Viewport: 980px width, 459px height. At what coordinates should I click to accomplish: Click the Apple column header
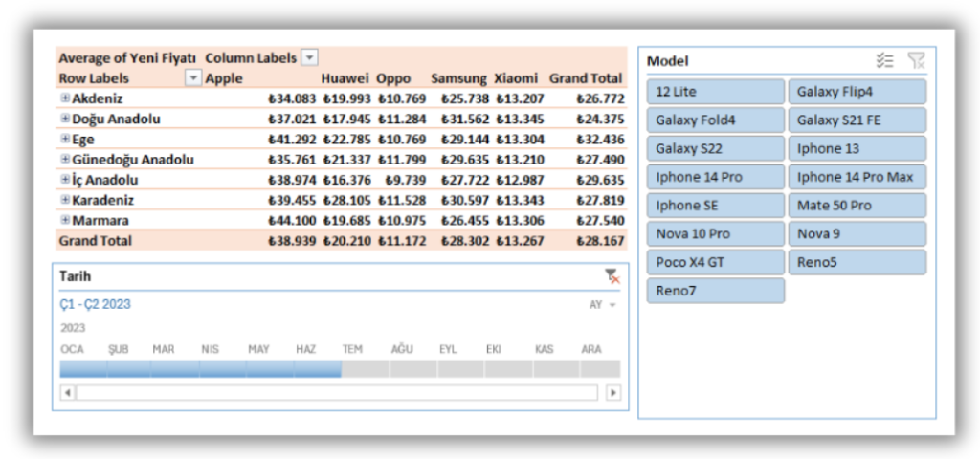click(x=224, y=78)
